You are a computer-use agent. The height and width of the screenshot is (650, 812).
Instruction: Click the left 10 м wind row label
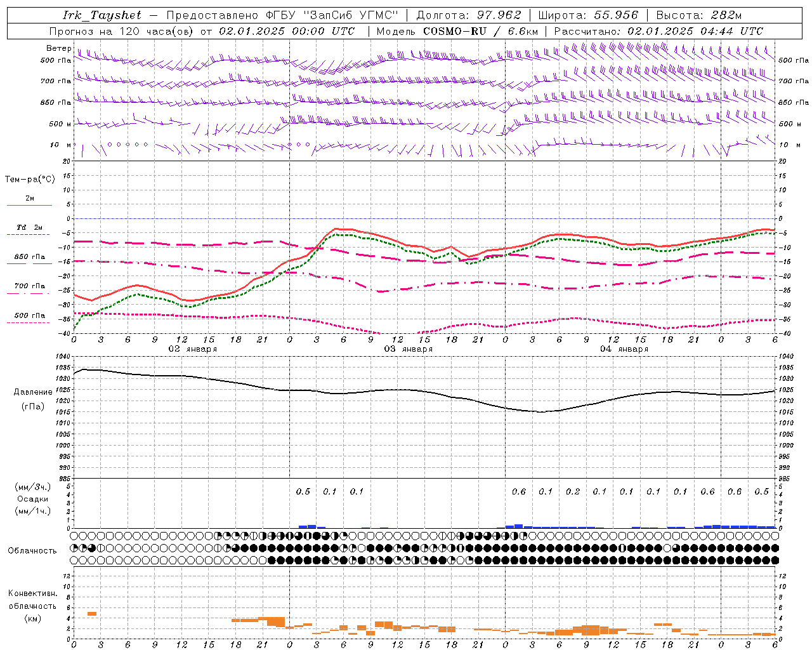60,145
